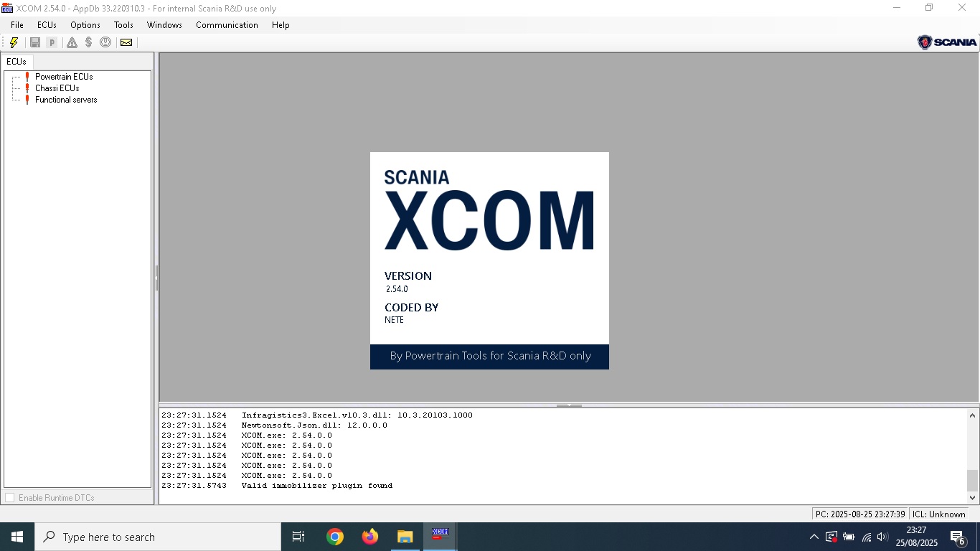Image resolution: width=980 pixels, height=551 pixels.
Task: Select Chassi ECUs tree node
Action: pos(57,88)
